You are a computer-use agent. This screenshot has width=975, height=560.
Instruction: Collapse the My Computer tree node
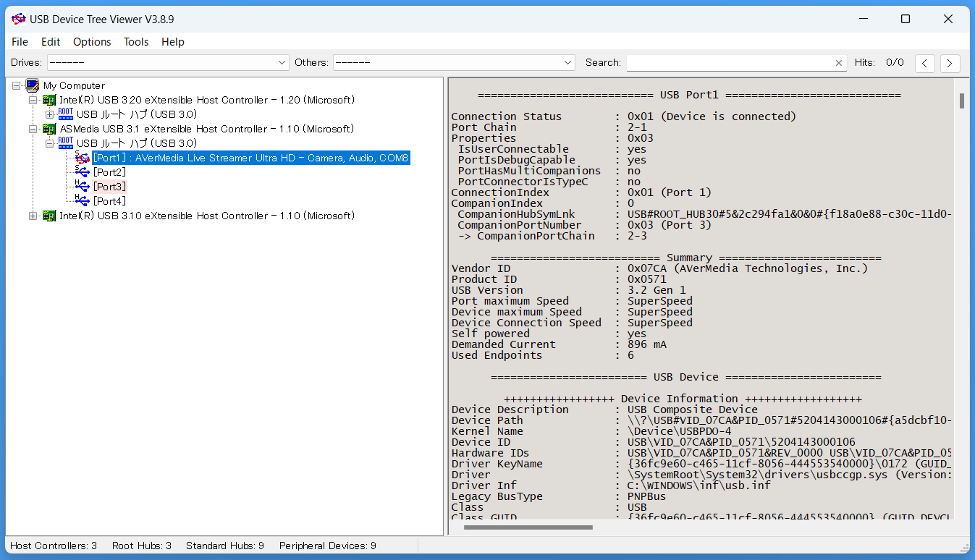tap(17, 85)
